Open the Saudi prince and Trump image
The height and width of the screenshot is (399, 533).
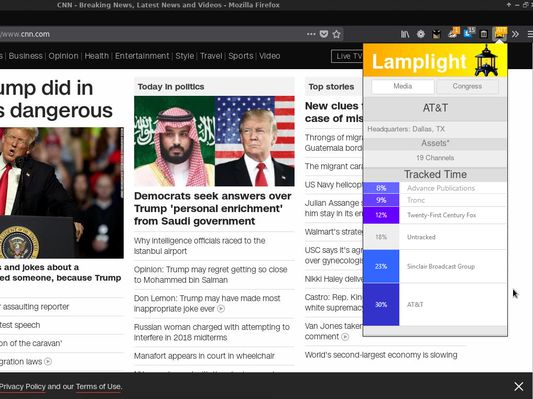coord(214,141)
